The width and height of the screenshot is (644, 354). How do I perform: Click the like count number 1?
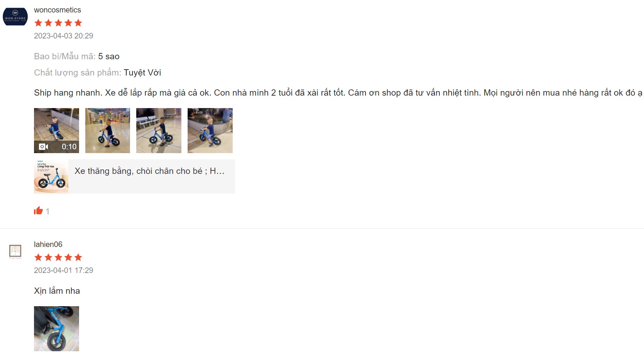click(48, 211)
